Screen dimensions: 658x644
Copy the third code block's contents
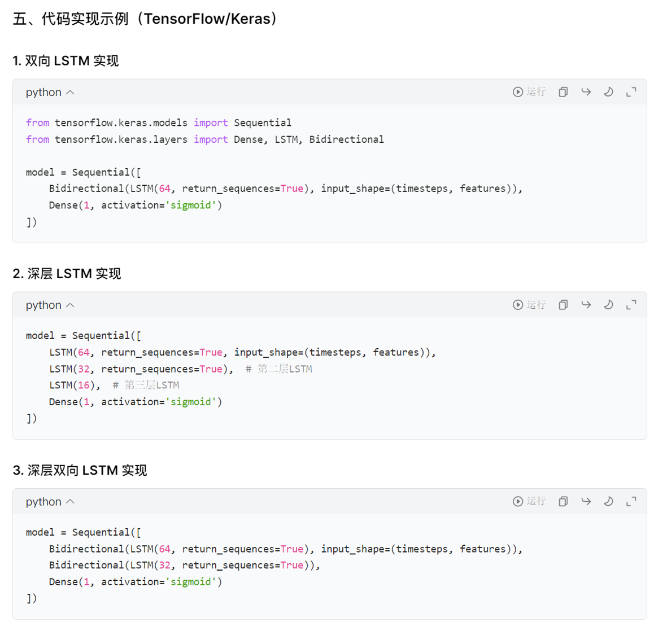[x=563, y=501]
